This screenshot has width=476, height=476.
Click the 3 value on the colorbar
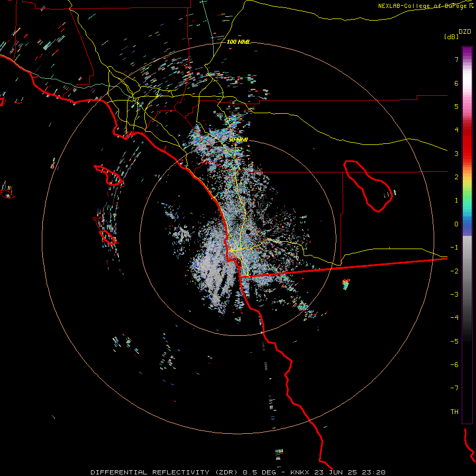tap(456, 153)
